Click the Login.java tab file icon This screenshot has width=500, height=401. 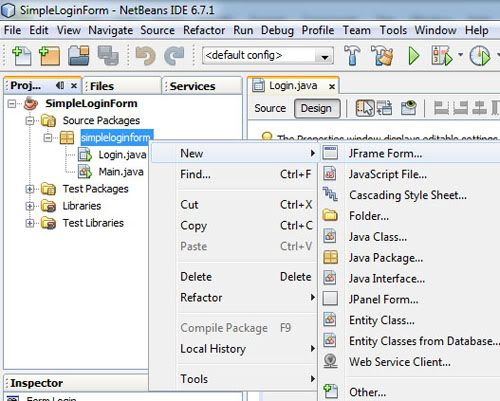click(x=258, y=85)
